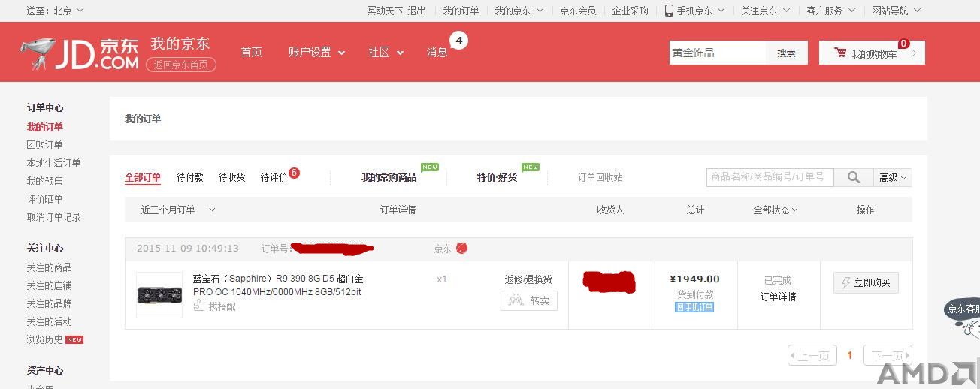
Task: Open 京东会员 link
Action: coord(578,11)
